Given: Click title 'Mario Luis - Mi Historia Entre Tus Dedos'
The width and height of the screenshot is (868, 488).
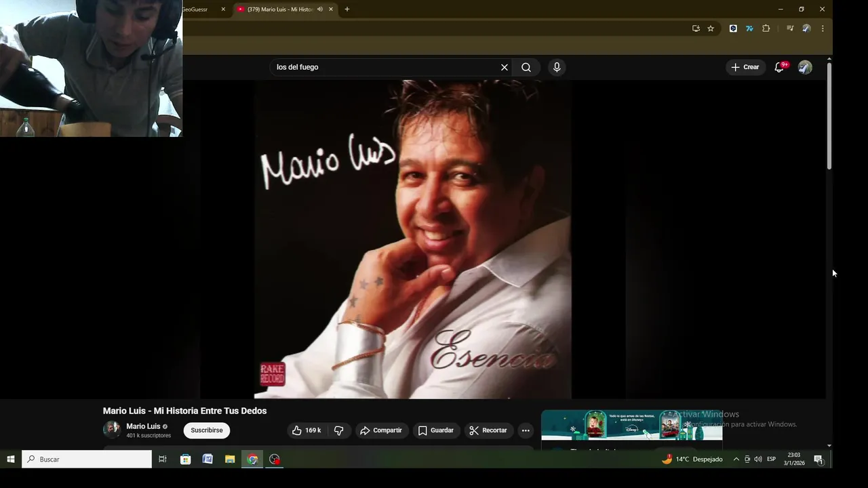Looking at the screenshot, I should coord(184,411).
